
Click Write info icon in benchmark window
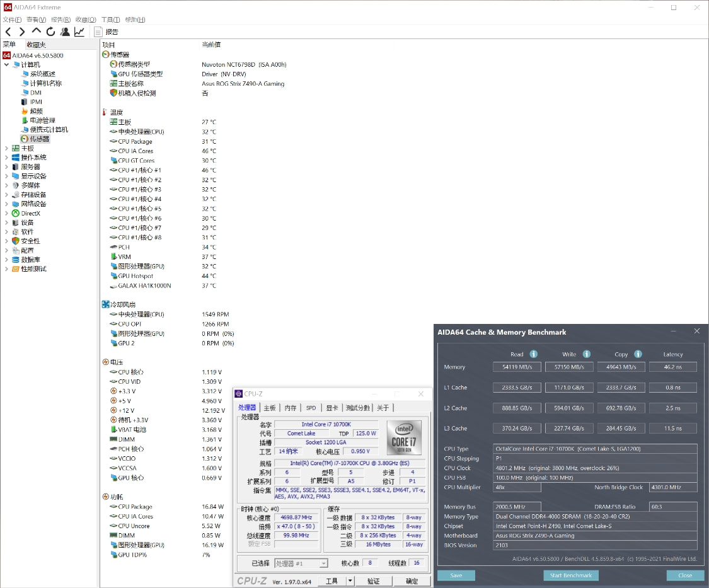587,354
